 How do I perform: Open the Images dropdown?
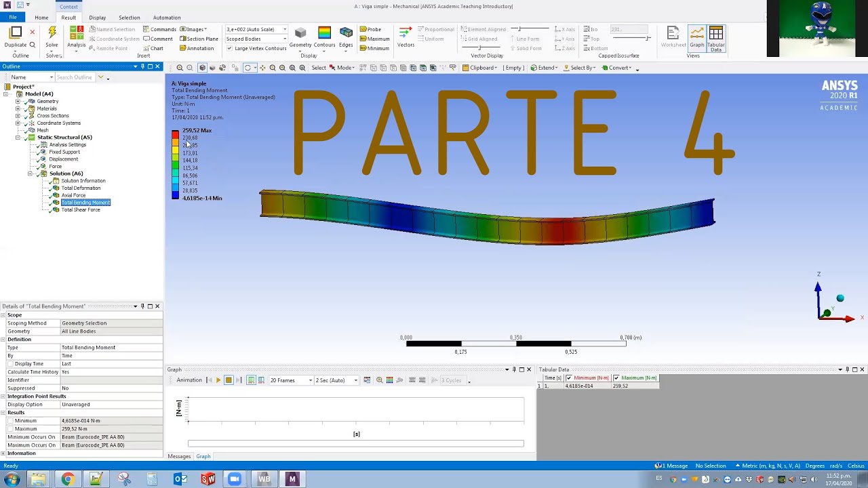click(193, 29)
